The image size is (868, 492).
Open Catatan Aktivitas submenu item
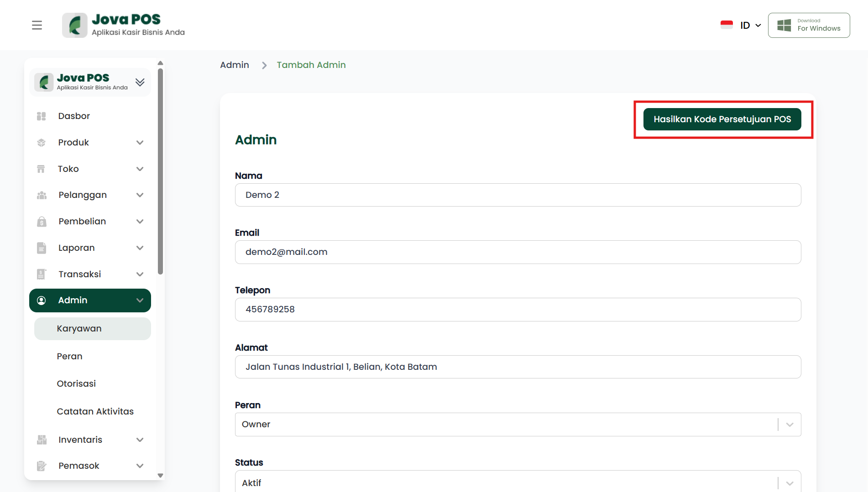coord(95,411)
